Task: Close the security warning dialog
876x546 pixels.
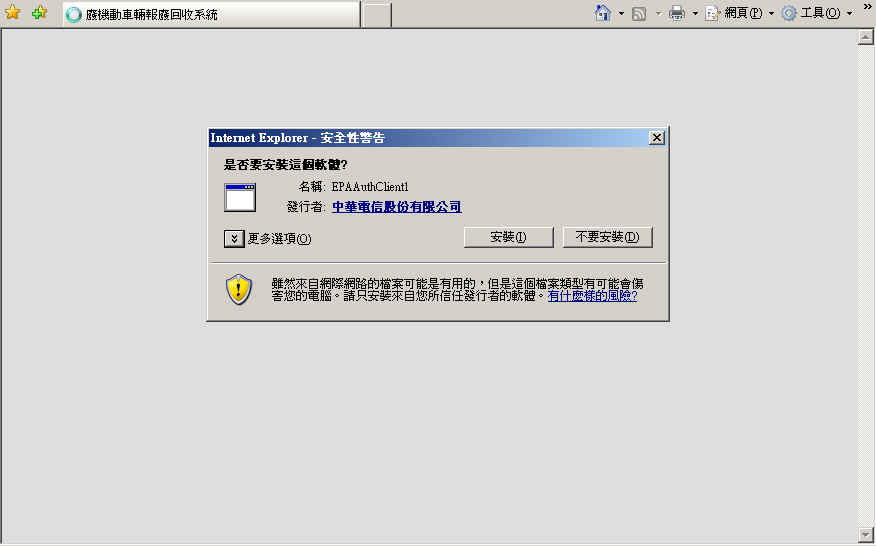Action: coord(656,137)
